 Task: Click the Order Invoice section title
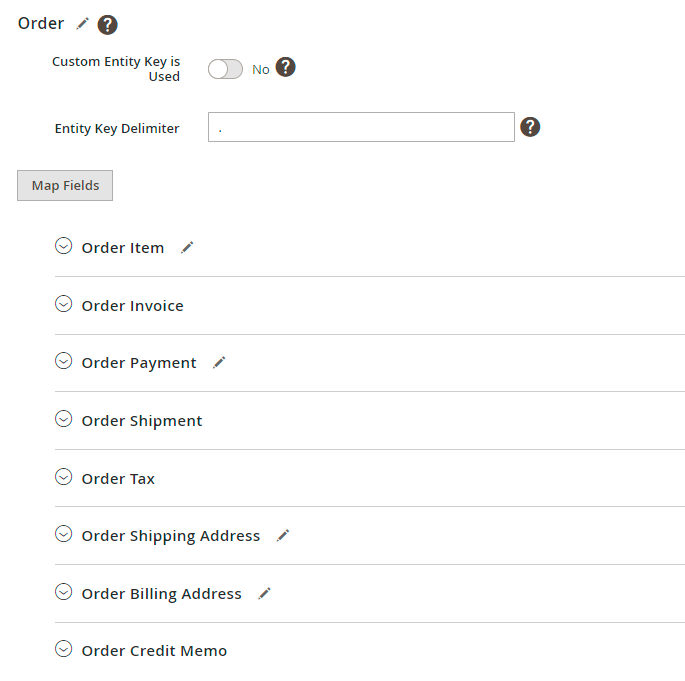[132, 306]
